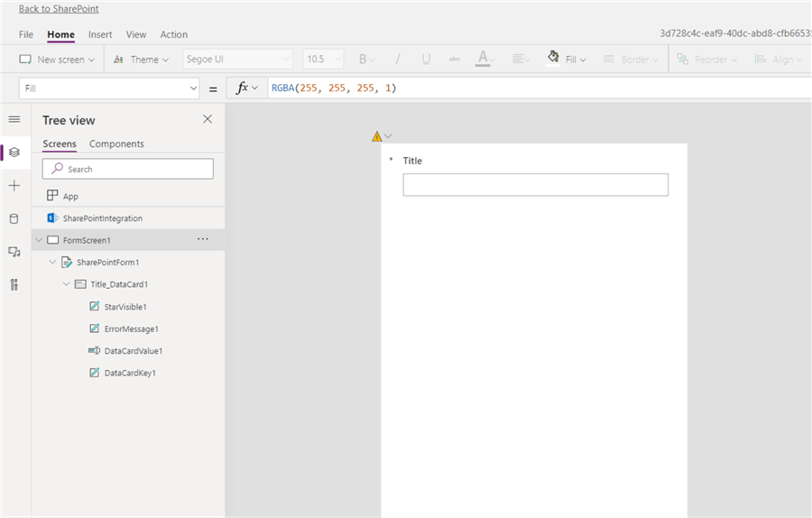Follow the Back to SharePoint link

tap(59, 9)
